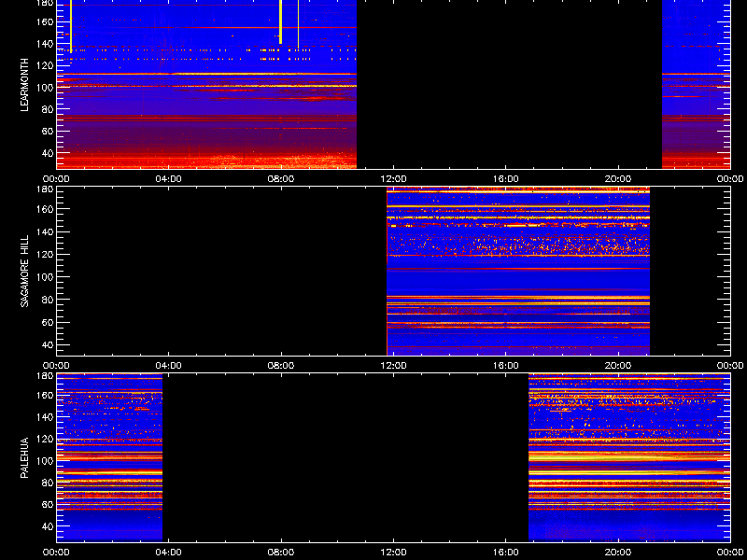Choose the 04:00 tick under the Palehua panel
747x560 pixels.
pos(169,553)
